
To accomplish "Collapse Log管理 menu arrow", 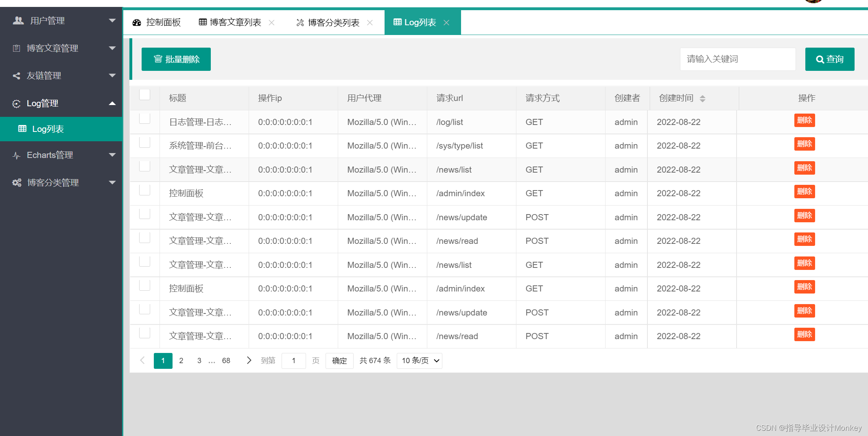I will 112,103.
